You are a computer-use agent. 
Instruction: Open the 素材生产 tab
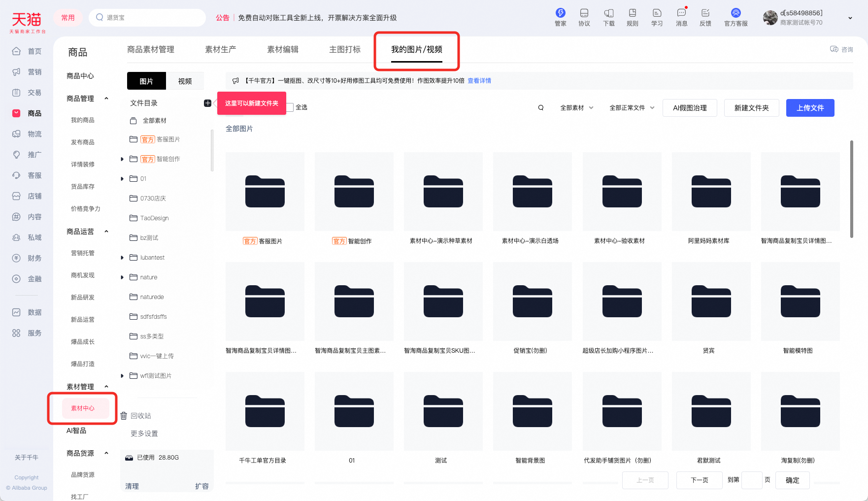(x=221, y=49)
